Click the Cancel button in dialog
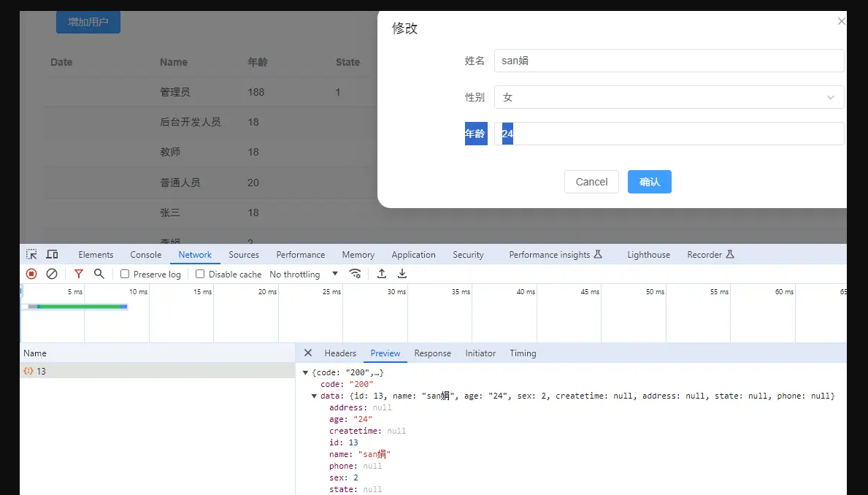Image resolution: width=868 pixels, height=495 pixels. pyautogui.click(x=591, y=182)
